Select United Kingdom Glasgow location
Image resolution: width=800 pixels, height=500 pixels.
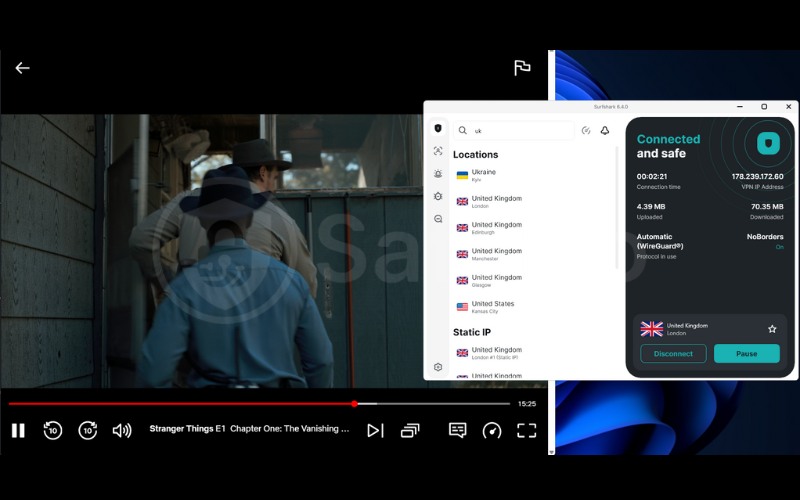pyautogui.click(x=533, y=281)
